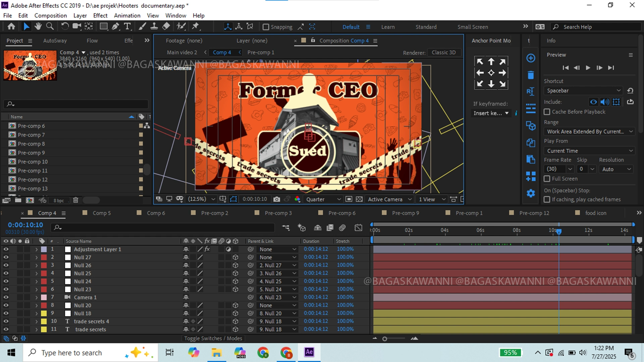This screenshot has width=644, height=362.
Task: Click the Play button in Preview panel
Action: pyautogui.click(x=588, y=68)
